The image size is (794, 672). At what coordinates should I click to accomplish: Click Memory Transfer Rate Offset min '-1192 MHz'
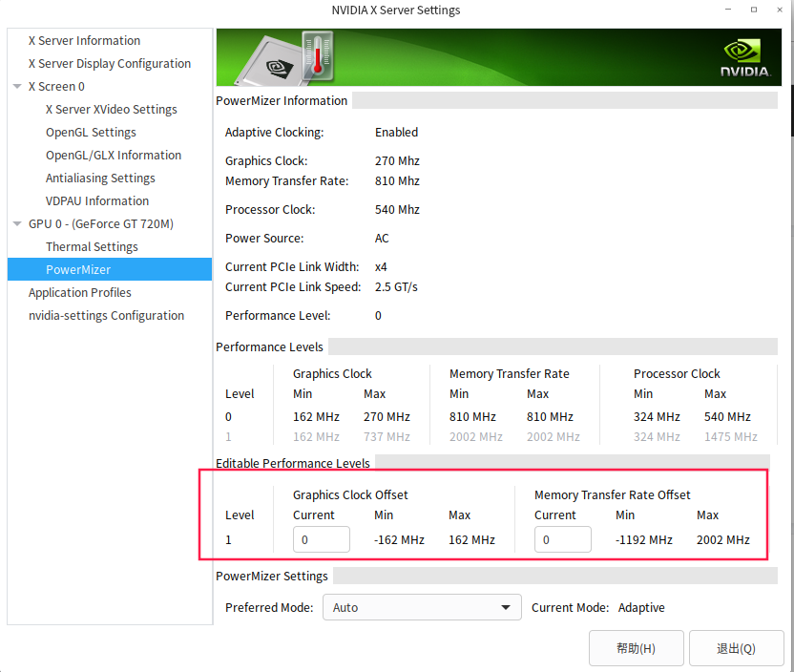coord(643,540)
